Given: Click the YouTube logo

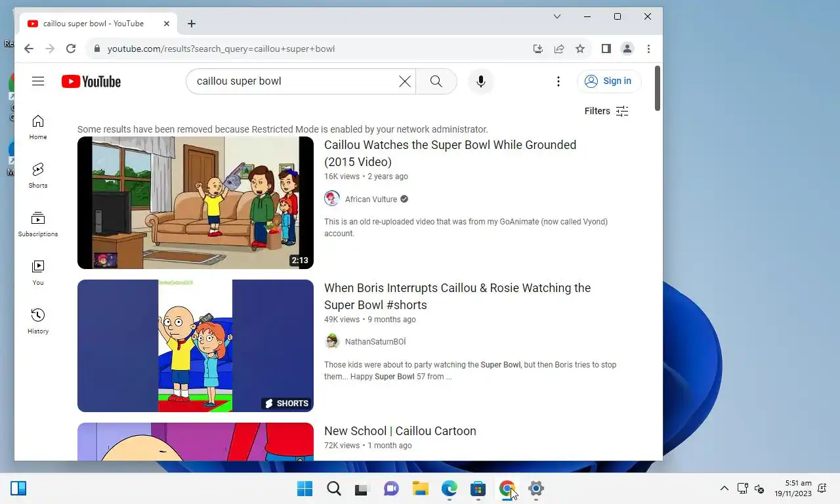Looking at the screenshot, I should tap(91, 81).
